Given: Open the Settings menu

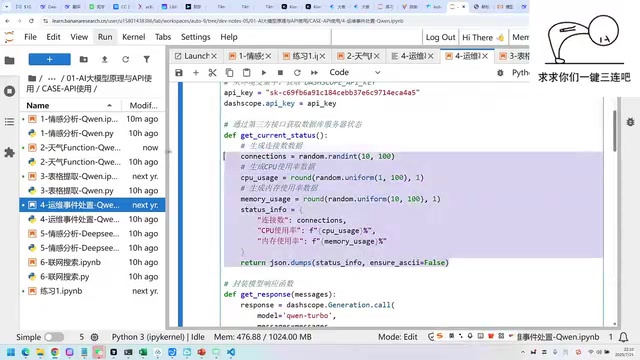Looking at the screenshot, I should [196, 37].
